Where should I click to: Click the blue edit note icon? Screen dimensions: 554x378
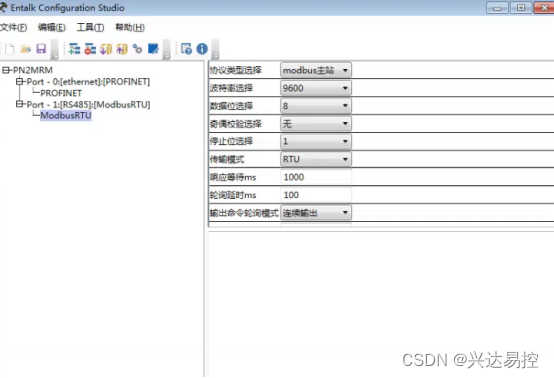(153, 49)
